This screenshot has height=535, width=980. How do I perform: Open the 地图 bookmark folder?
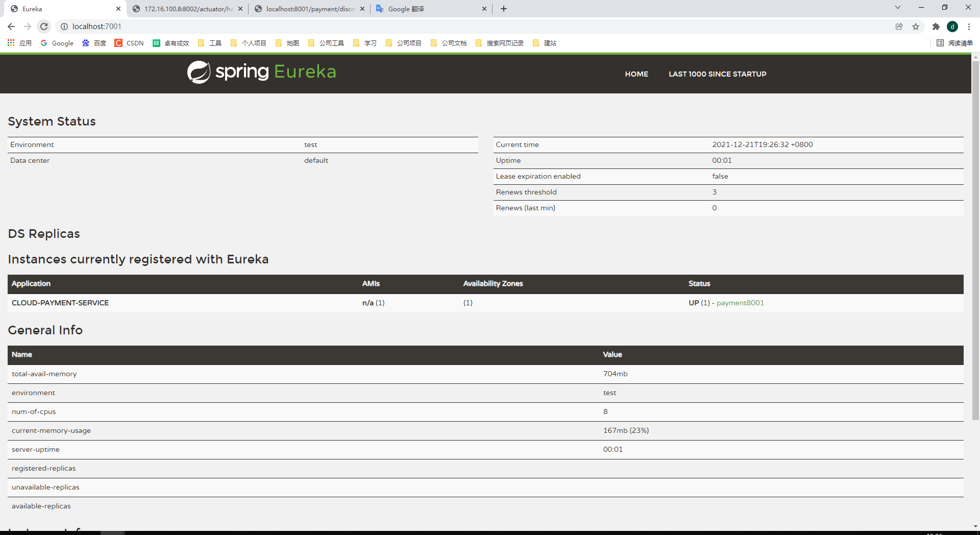287,43
